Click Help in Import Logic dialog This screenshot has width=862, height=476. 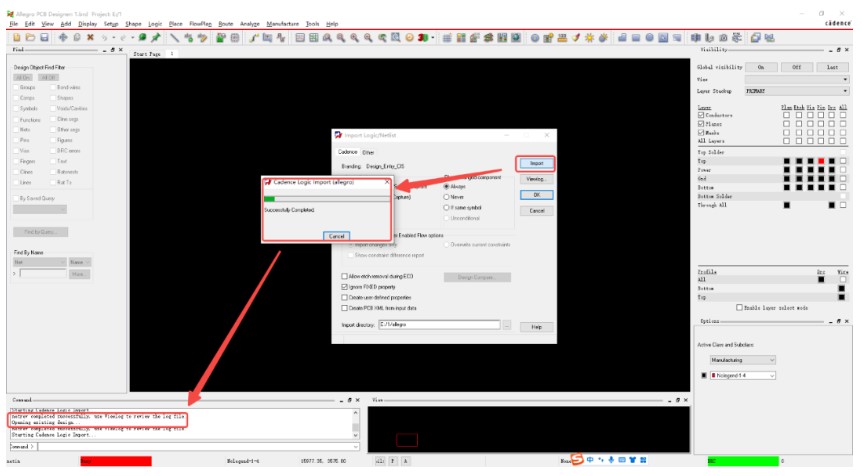pyautogui.click(x=537, y=327)
